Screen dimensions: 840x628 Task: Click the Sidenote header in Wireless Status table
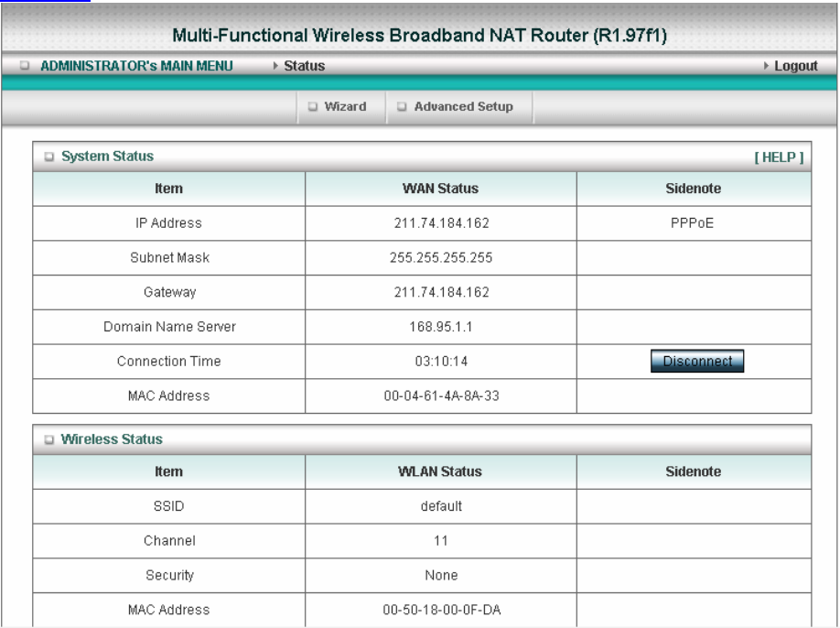click(x=694, y=471)
